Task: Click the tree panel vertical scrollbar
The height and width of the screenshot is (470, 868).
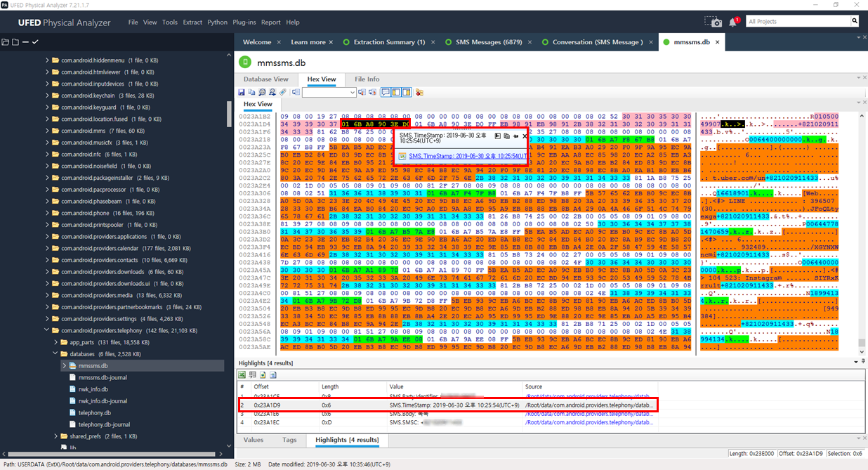Action: coord(228,113)
